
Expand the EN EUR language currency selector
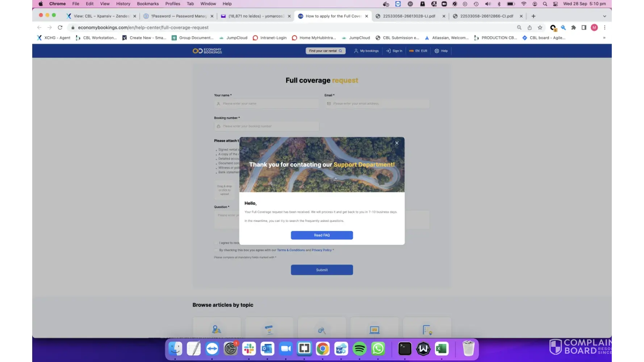click(x=418, y=51)
